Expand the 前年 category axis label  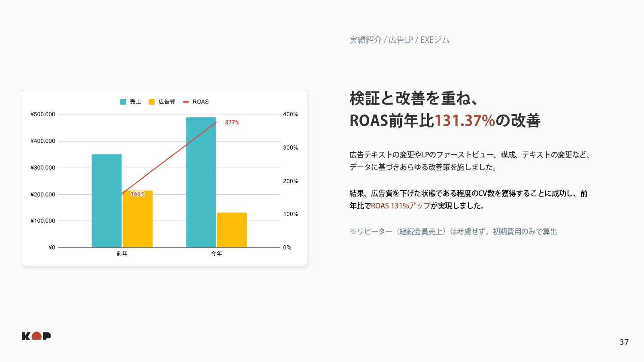(122, 253)
